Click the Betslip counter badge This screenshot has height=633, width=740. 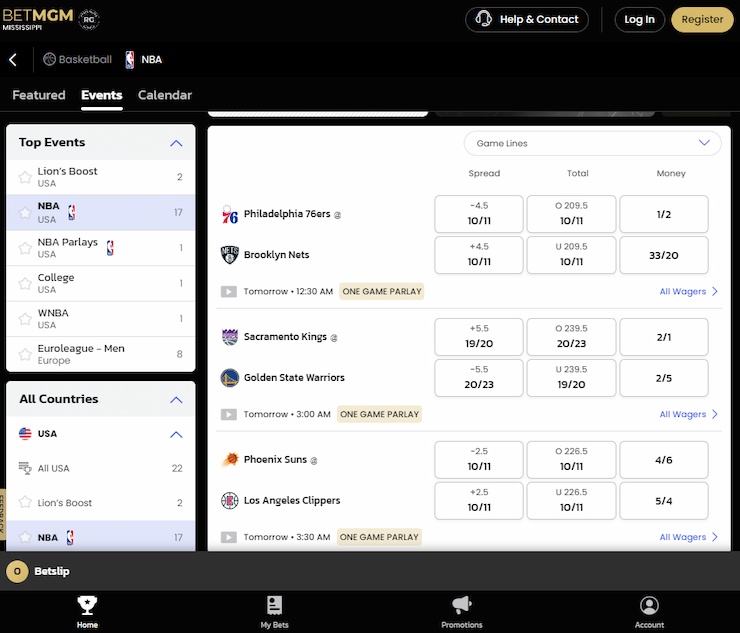tap(17, 571)
